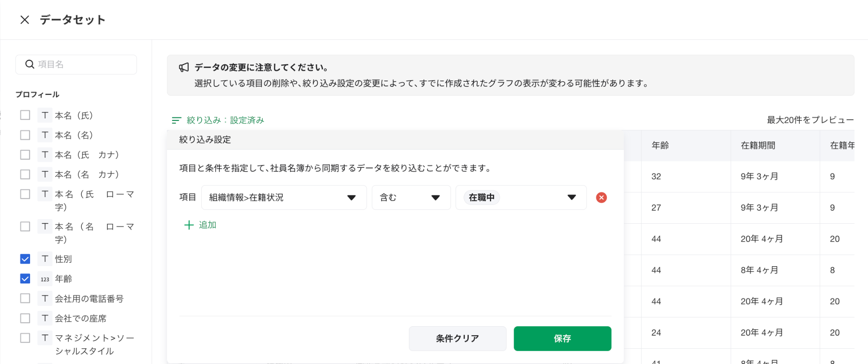Click the plus icon to add a condition
868x364 pixels.
pyautogui.click(x=189, y=225)
